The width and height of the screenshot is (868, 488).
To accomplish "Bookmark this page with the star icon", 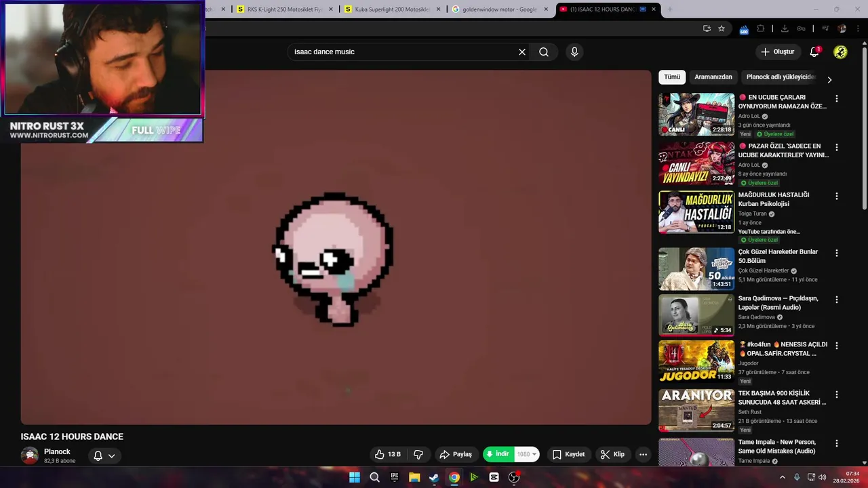I will [722, 28].
